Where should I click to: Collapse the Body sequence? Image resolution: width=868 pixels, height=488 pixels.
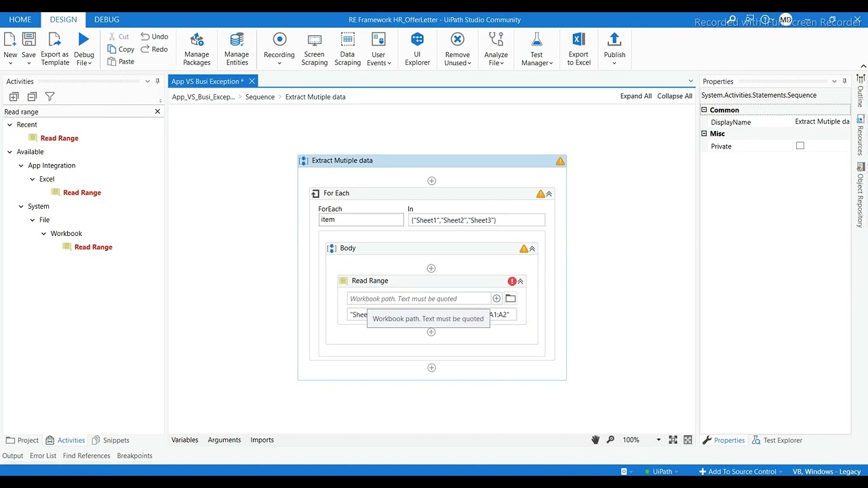pos(532,249)
